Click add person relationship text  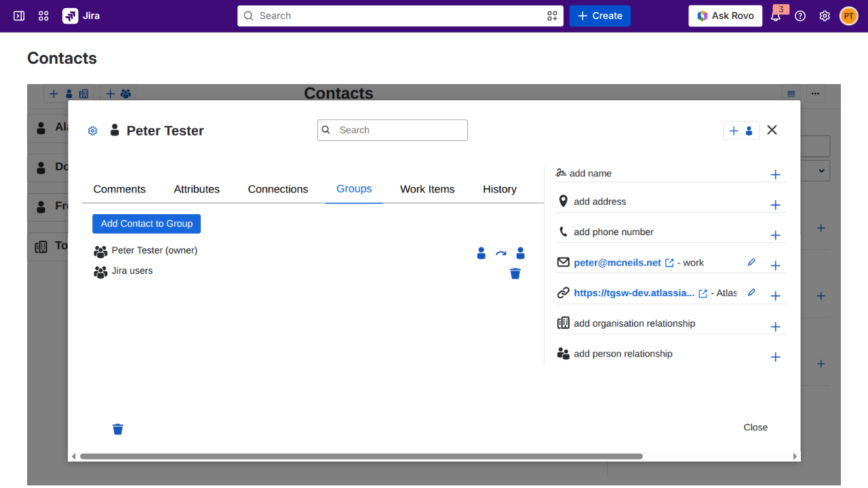[623, 354]
